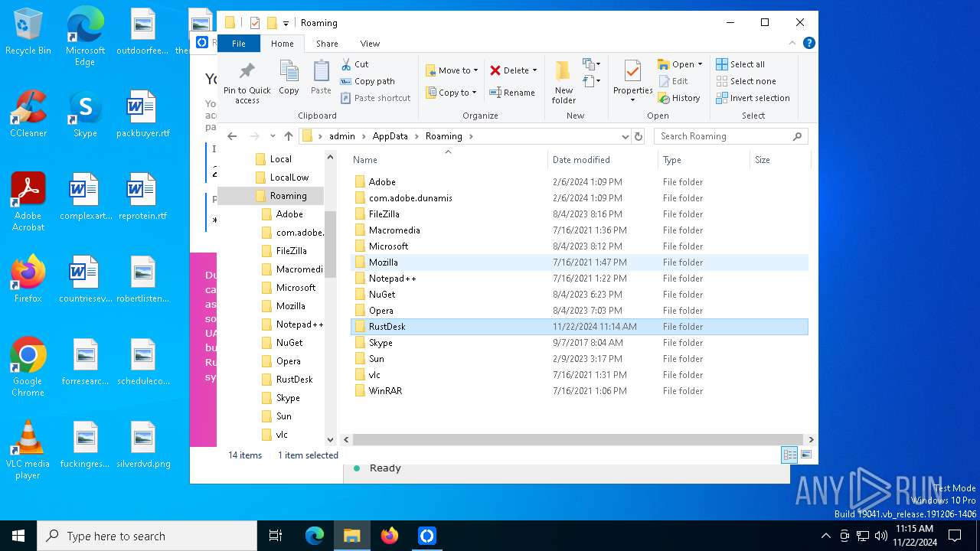980x551 pixels.
Task: Select Local in navigation tree
Action: point(280,159)
